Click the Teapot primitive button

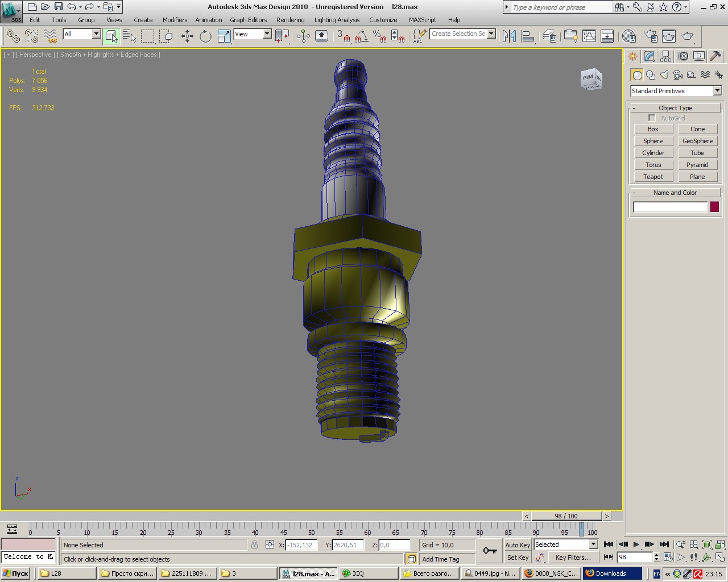point(653,177)
